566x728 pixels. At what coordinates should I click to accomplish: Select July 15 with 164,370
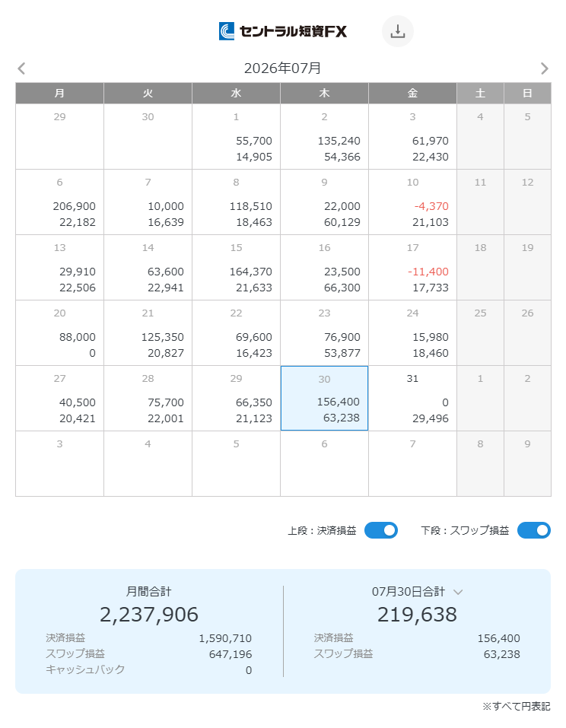237,268
